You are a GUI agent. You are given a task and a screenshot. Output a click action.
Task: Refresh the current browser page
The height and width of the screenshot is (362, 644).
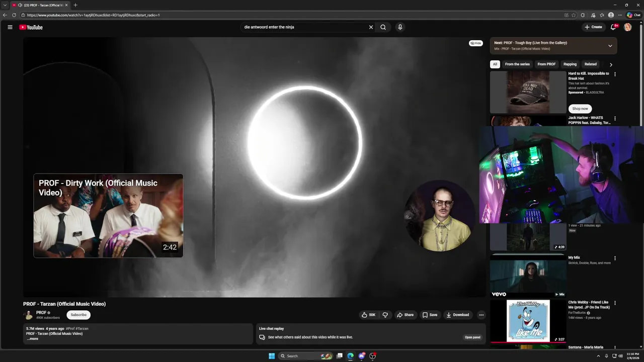pos(14,15)
